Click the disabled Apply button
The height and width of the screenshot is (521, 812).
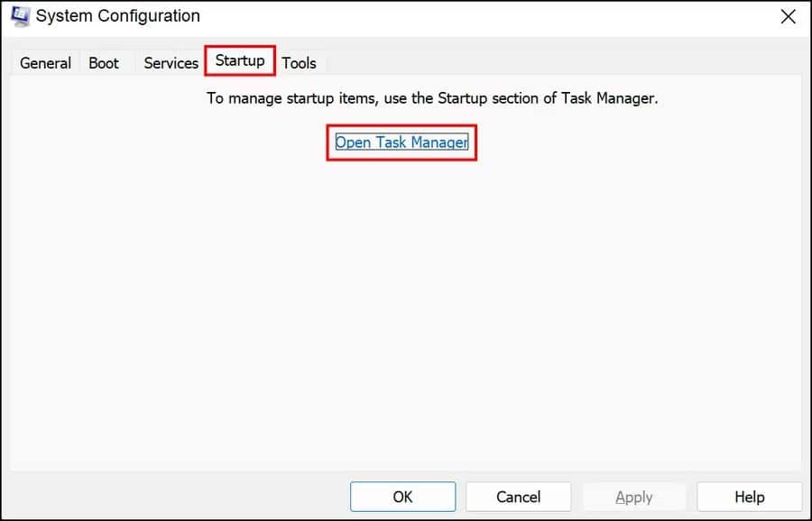coord(634,497)
